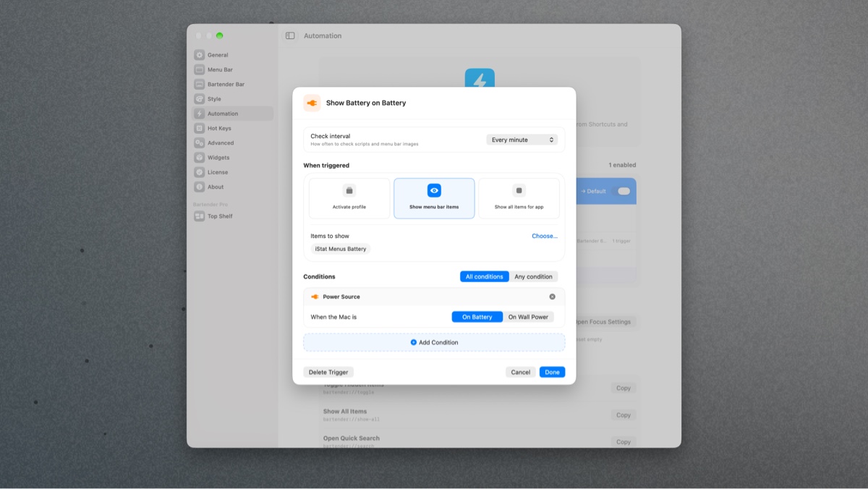Click the Items to show label
The width and height of the screenshot is (868, 489).
coord(330,236)
